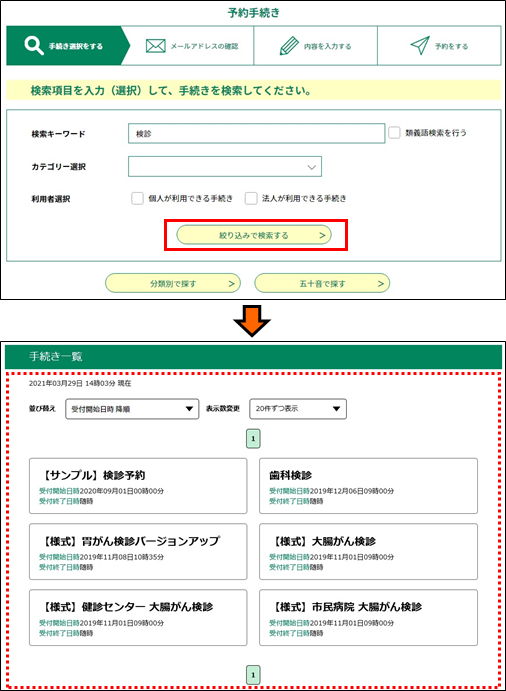Click the arrow on 分類別で探す button
The height and width of the screenshot is (691, 506).
pos(231,284)
